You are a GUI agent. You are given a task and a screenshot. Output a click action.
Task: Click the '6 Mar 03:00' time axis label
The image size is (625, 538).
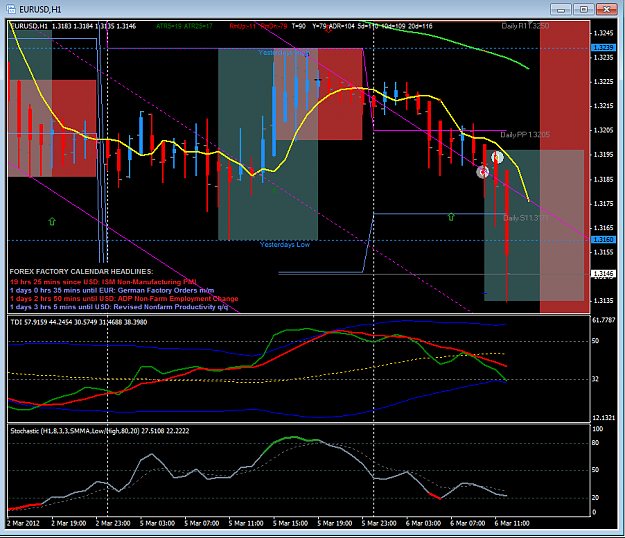point(424,523)
